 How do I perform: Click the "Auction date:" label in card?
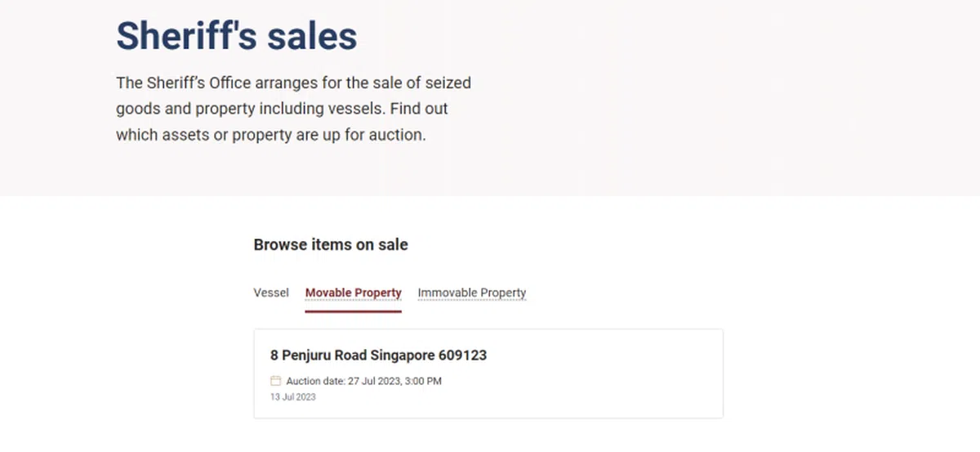tap(316, 381)
